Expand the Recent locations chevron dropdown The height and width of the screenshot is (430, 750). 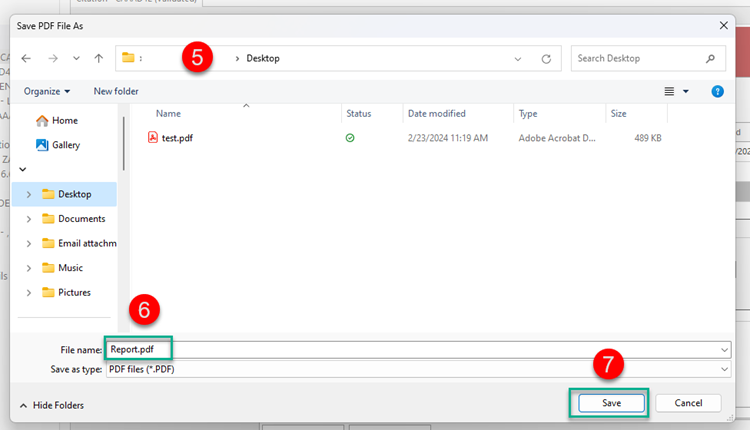76,58
